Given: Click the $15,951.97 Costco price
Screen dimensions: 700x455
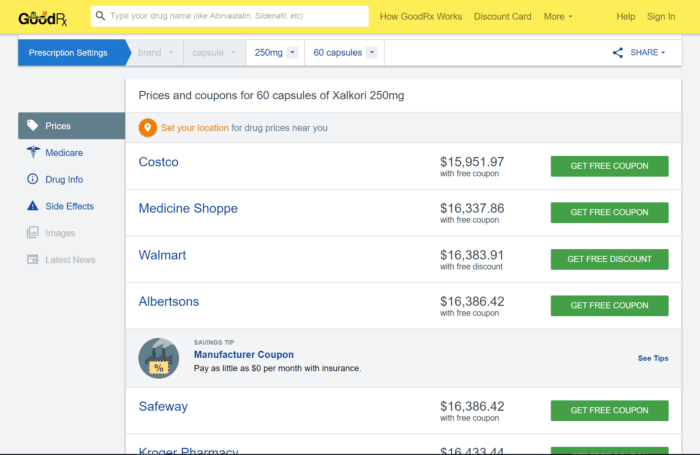Looking at the screenshot, I should (472, 162).
